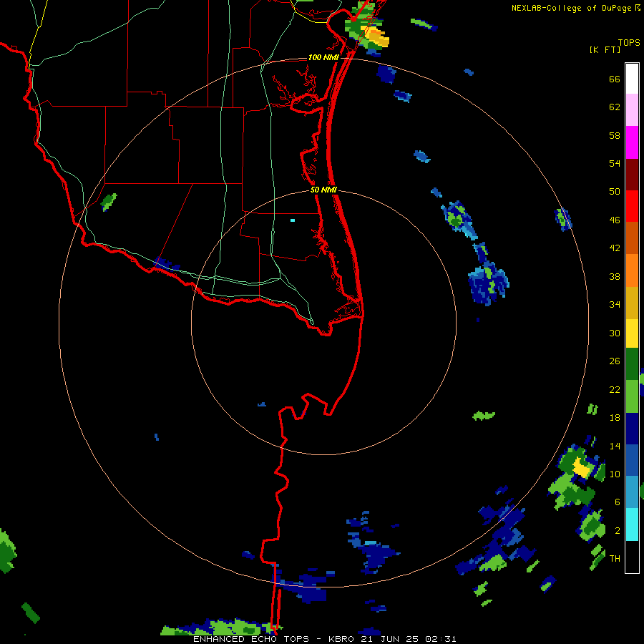644x644 pixels.
Task: Click the legend value 46
Action: coord(615,220)
